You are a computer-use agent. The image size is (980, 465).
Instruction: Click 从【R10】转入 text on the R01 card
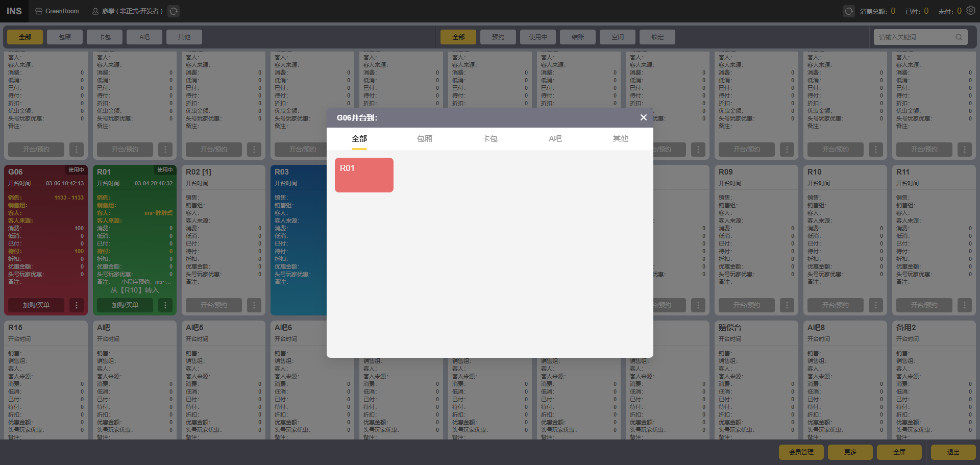(x=135, y=290)
